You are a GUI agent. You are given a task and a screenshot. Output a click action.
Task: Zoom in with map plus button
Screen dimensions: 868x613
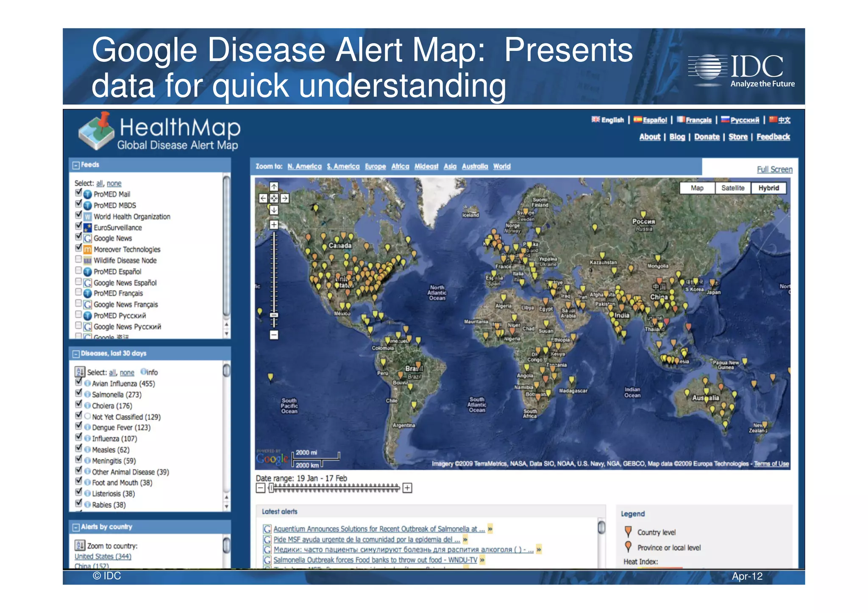[274, 225]
